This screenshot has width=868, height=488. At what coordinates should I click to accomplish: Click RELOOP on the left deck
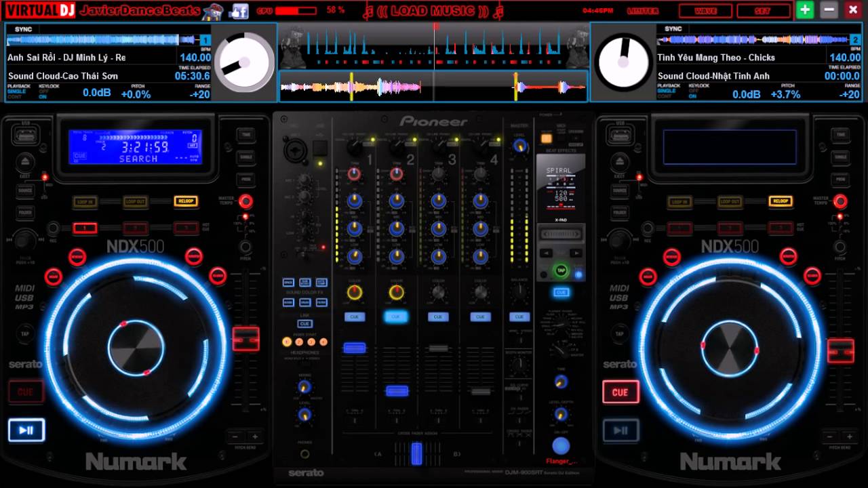point(185,201)
